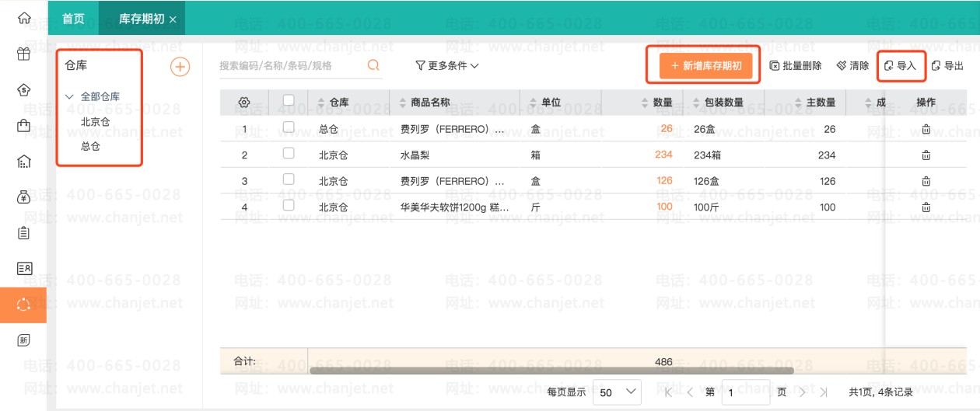Open the sales bag sidebar icon

tap(24, 89)
